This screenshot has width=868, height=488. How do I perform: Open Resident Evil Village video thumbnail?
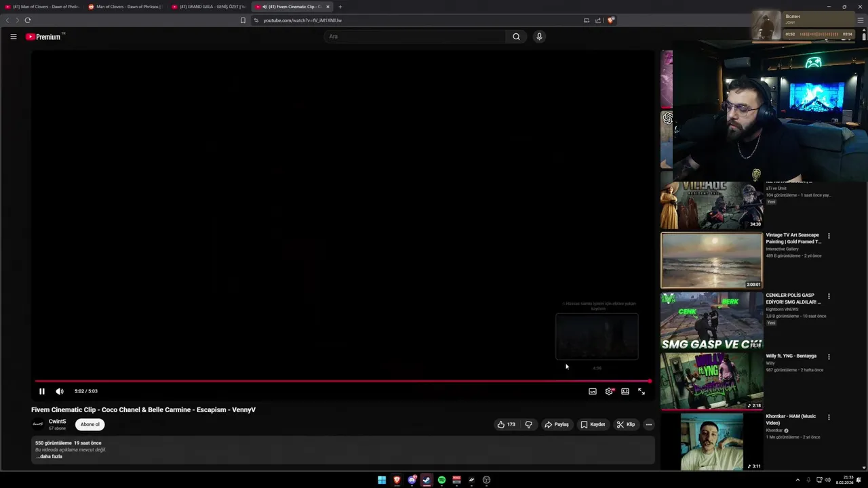coord(711,205)
